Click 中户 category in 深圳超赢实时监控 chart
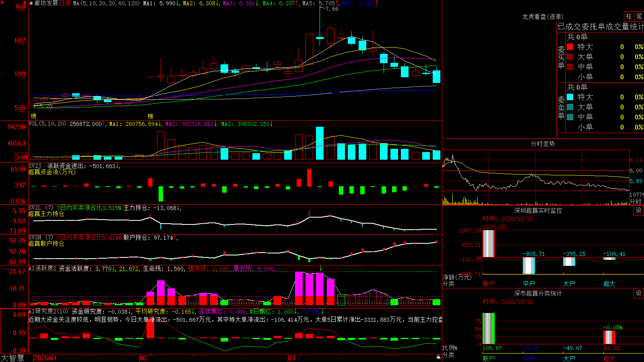 coord(529,284)
